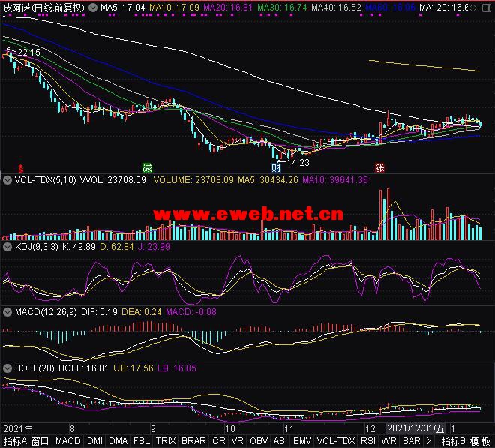Click the red 涨 marker on chart

[380, 167]
